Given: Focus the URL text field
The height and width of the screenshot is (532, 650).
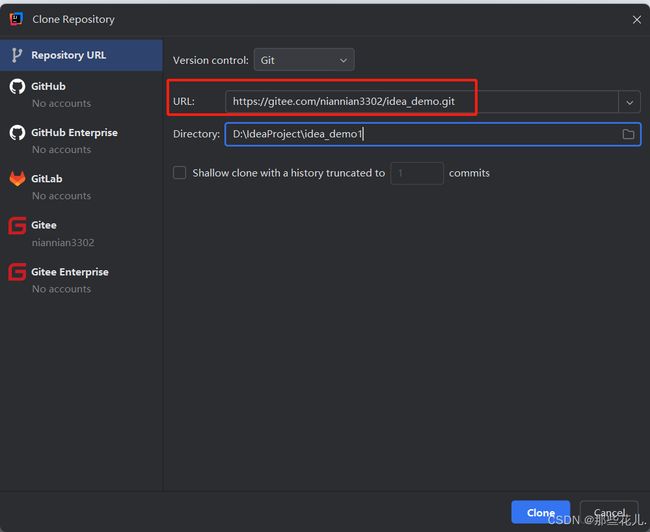Looking at the screenshot, I should point(422,102).
